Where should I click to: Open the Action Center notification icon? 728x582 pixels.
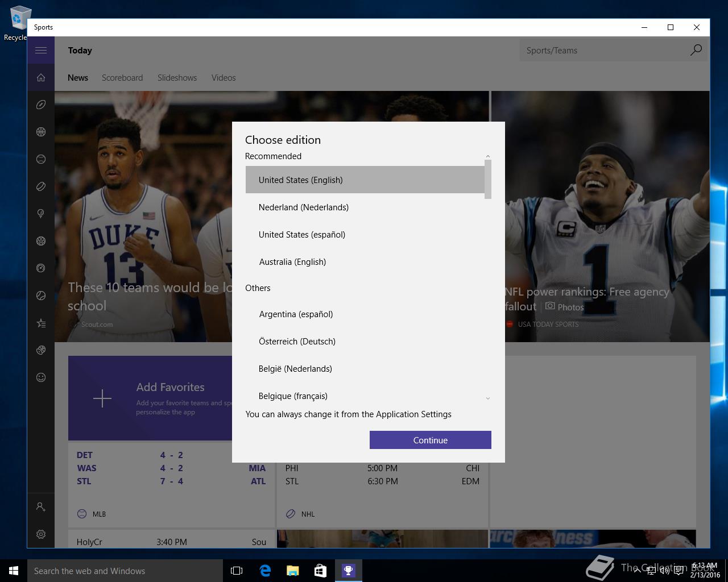pyautogui.click(x=679, y=571)
